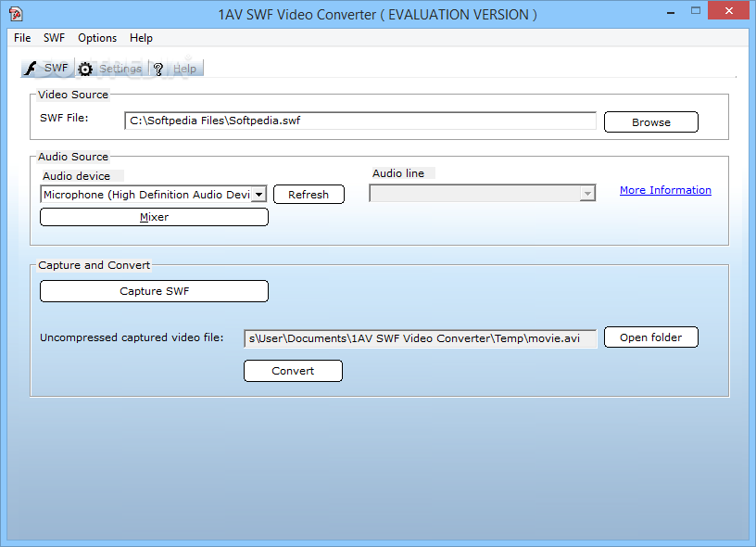Follow the More Information link
Image resolution: width=756 pixels, height=547 pixels.
[x=665, y=190]
